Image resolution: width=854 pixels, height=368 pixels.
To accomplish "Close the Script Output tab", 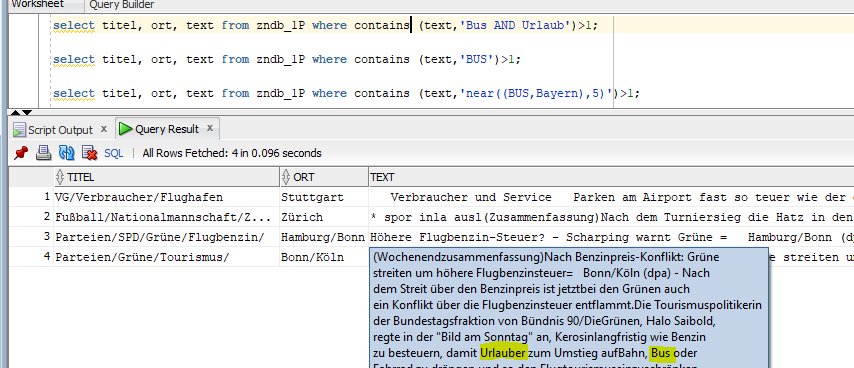I will [104, 130].
